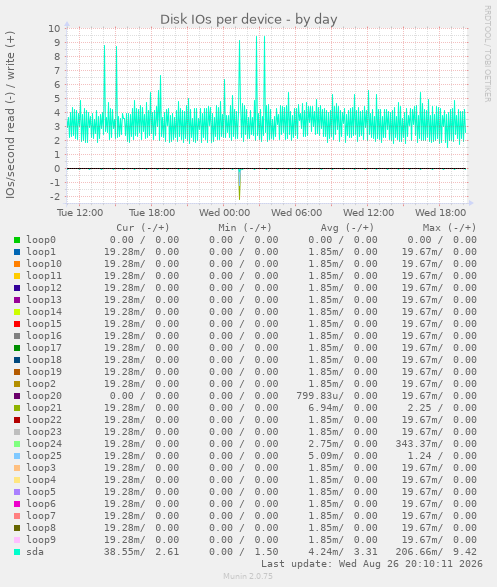497x587 pixels.
Task: Click the loop4 legend label
Action: tap(41, 480)
